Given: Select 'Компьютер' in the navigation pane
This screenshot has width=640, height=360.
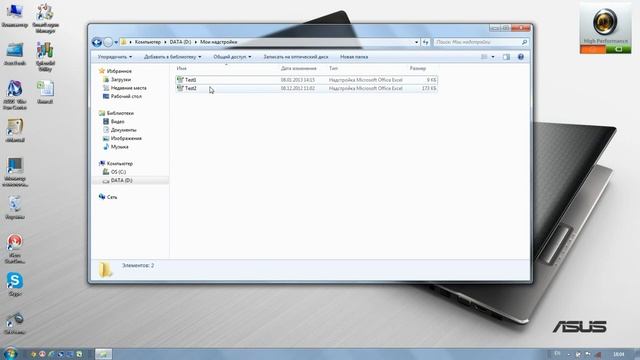Looking at the screenshot, I should click(120, 163).
